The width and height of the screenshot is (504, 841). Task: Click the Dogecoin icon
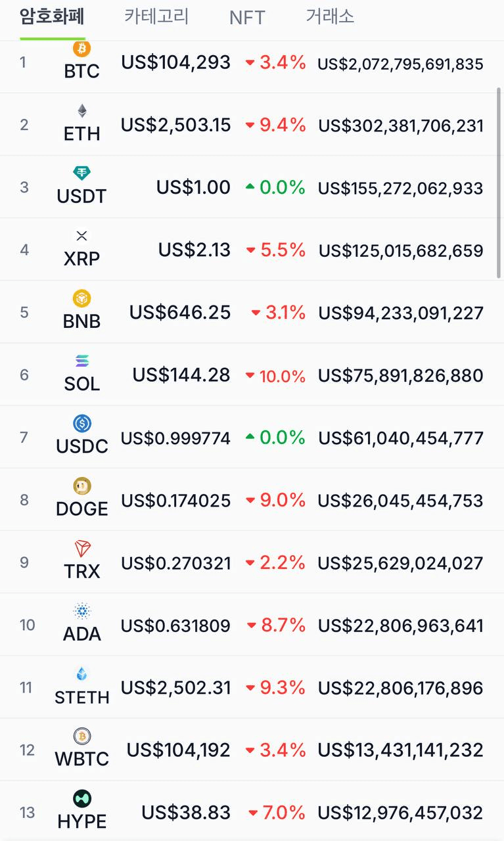point(82,486)
